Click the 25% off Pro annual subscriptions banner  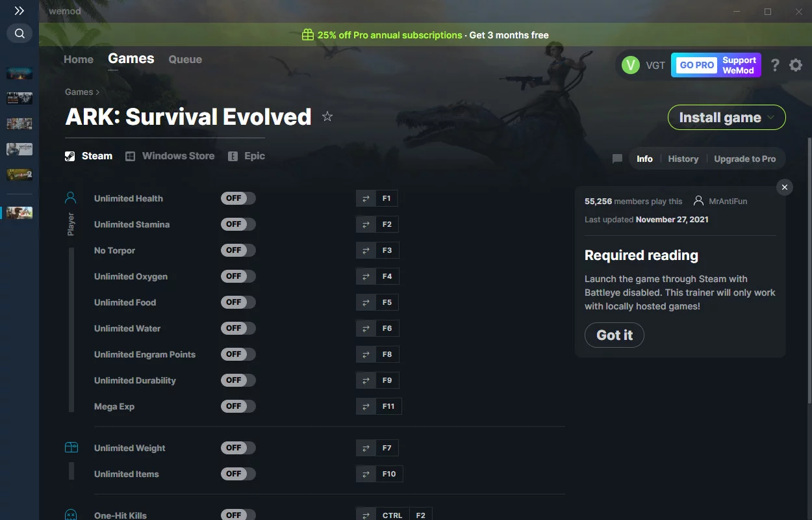coord(425,35)
